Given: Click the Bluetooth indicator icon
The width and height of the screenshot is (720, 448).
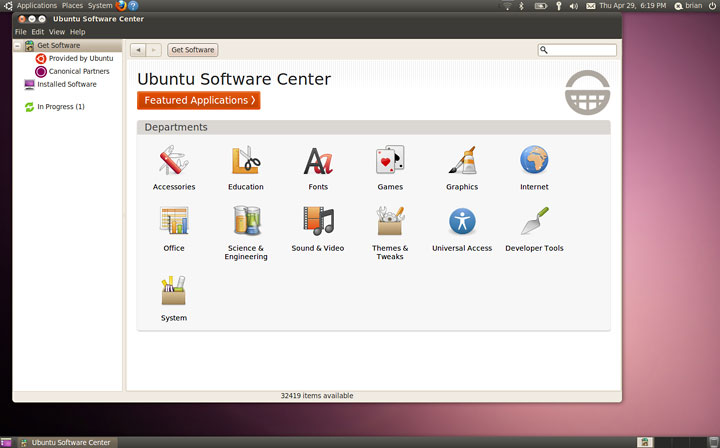Looking at the screenshot, I should point(521,6).
